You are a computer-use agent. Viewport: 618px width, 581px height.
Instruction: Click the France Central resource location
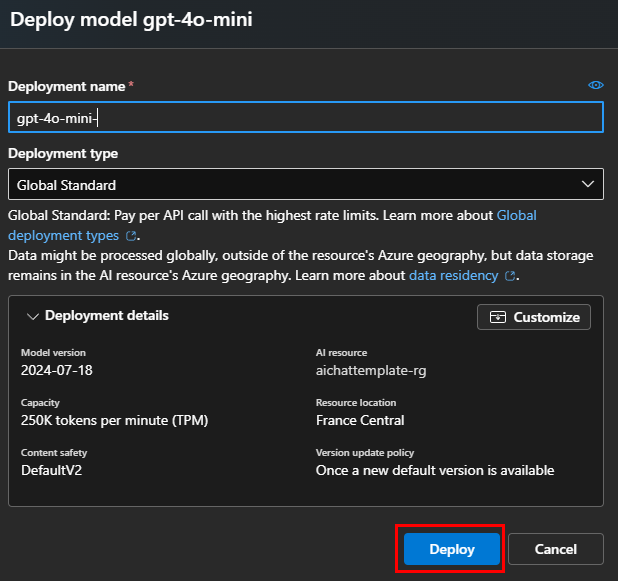click(360, 420)
